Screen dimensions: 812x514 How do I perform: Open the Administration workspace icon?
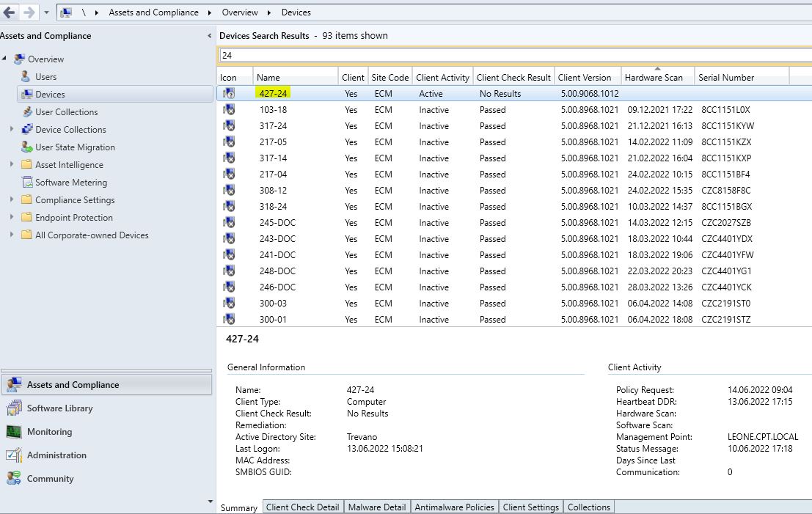[x=14, y=455]
